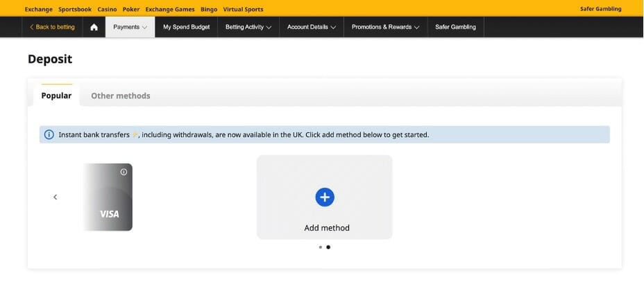
Task: Click the blue info icon in the banner
Action: pyautogui.click(x=49, y=134)
